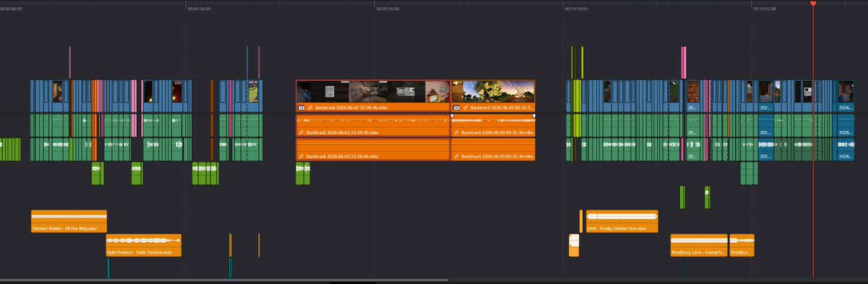Select the Backtrack 2026-06-03 00-32-3 video clip thumbnails
Screen dimensions: 868x284
pyautogui.click(x=493, y=91)
